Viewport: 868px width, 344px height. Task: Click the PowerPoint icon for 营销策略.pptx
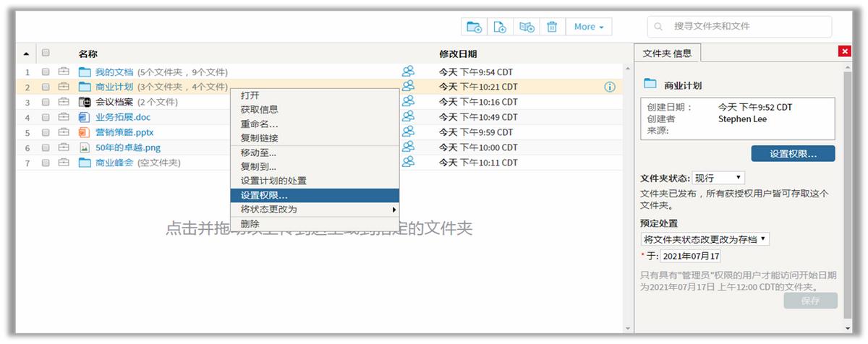coord(83,132)
